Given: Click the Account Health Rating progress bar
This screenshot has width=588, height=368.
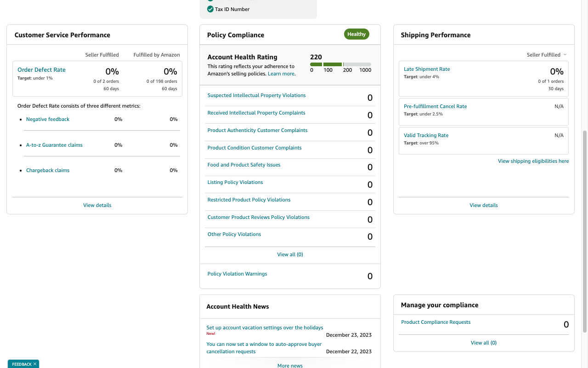Looking at the screenshot, I should (340, 64).
